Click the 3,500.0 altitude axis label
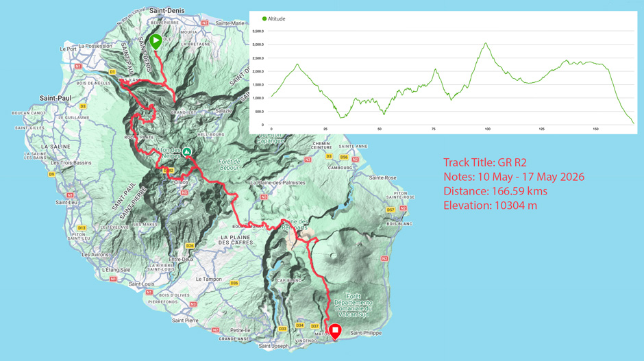Viewport: 644px width, 361px height. click(258, 32)
